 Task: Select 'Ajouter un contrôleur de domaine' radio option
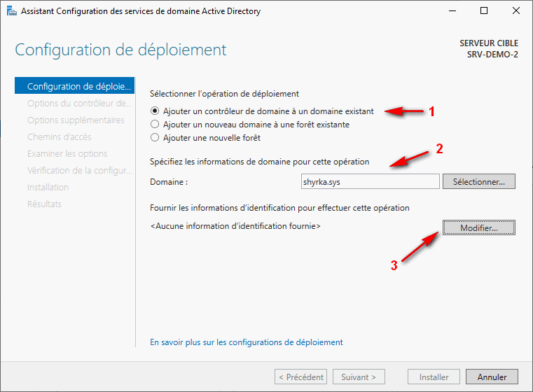(155, 111)
